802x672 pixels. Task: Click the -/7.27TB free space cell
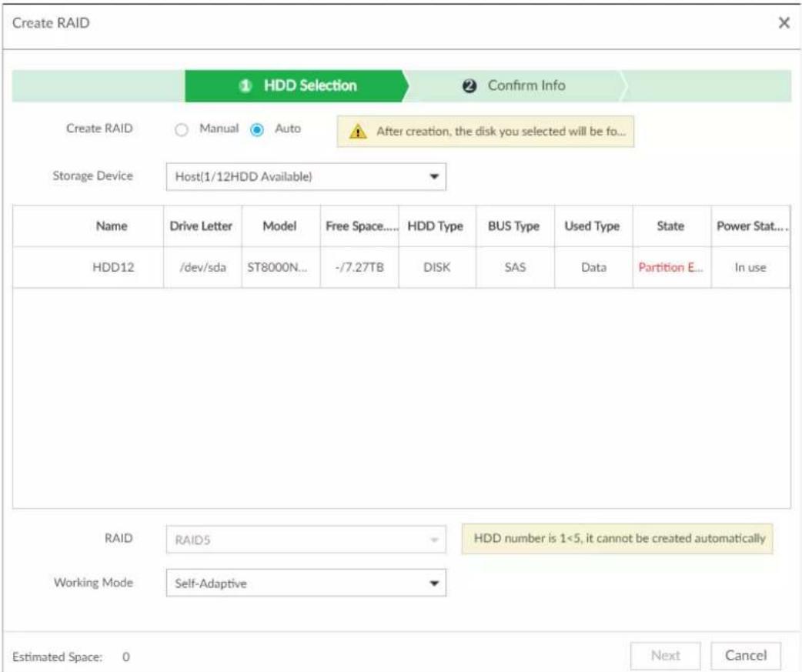(359, 267)
